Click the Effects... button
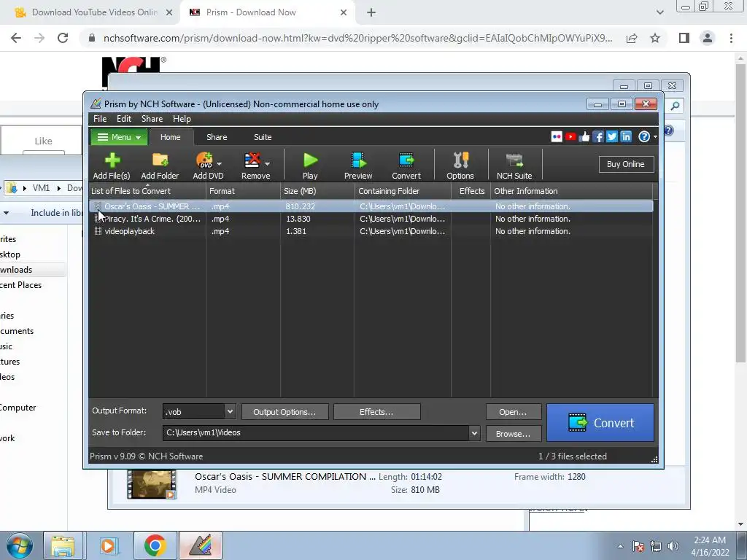This screenshot has height=560, width=747. coord(377,412)
